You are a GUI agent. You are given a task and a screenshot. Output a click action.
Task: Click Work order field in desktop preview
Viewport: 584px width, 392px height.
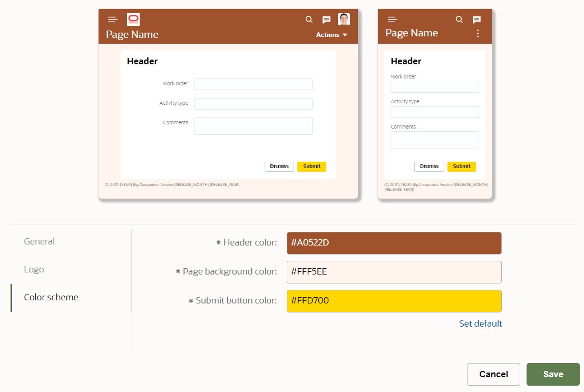(x=254, y=84)
